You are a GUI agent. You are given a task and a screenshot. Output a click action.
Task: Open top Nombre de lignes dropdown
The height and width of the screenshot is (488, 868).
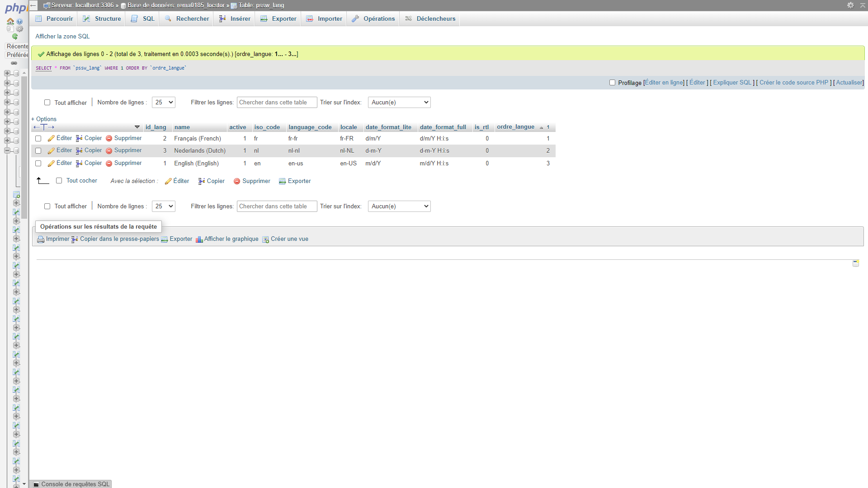(x=164, y=103)
